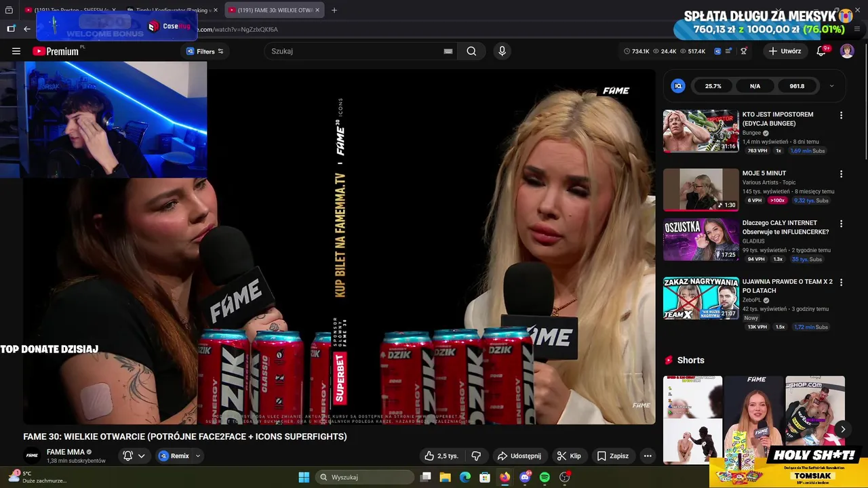Click the Udostępnij share button
Image resolution: width=868 pixels, height=488 pixels.
519,456
